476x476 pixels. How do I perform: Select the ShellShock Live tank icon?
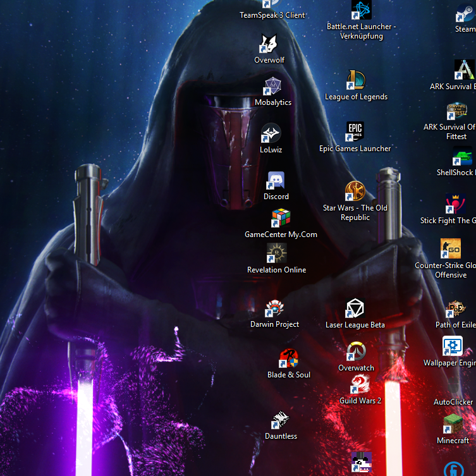click(x=462, y=156)
